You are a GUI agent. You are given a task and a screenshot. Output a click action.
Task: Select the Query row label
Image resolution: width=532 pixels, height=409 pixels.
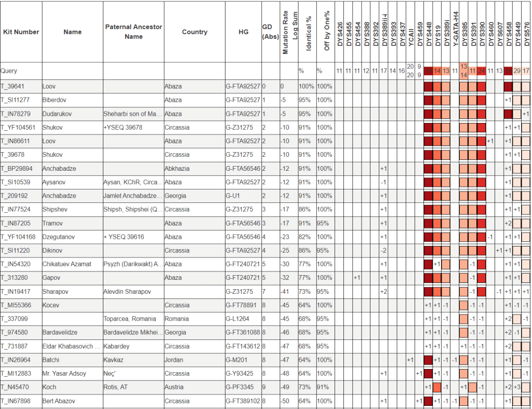point(9,71)
